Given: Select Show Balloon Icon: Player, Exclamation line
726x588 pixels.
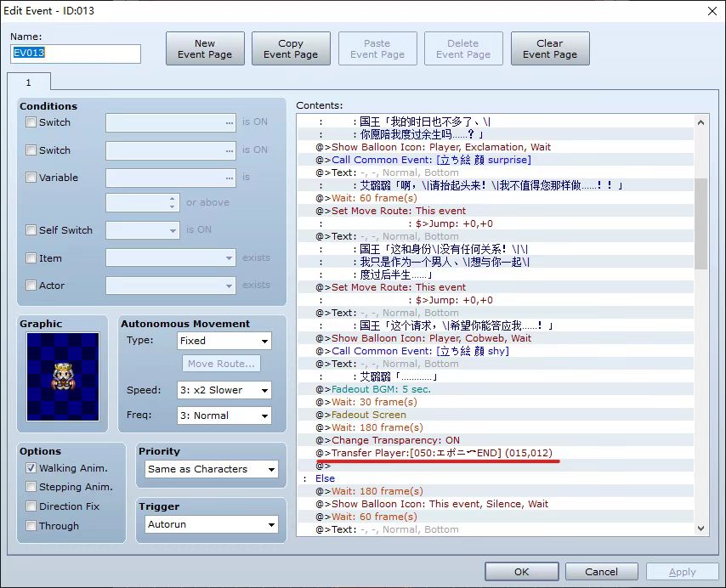Looking at the screenshot, I should click(496, 147).
